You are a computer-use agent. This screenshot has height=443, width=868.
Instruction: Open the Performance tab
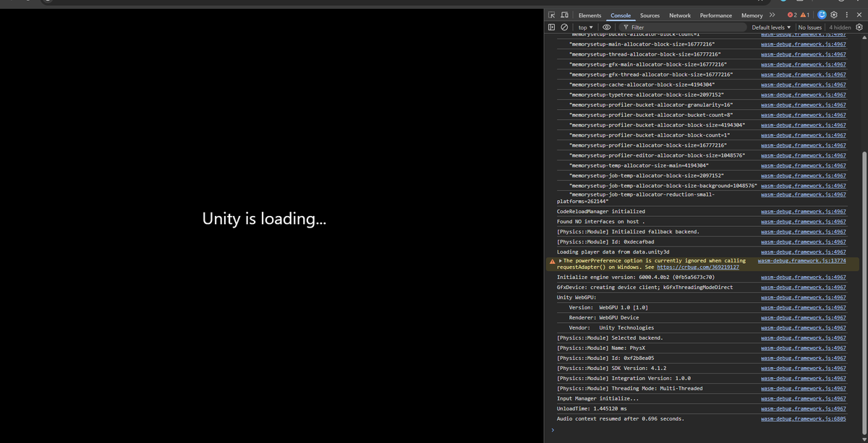tap(715, 15)
